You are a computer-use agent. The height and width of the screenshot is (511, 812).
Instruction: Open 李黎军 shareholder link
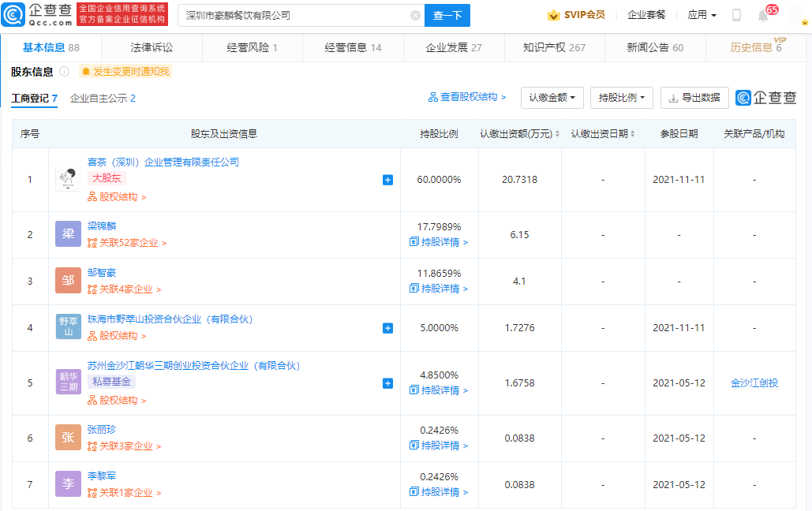[x=102, y=476]
